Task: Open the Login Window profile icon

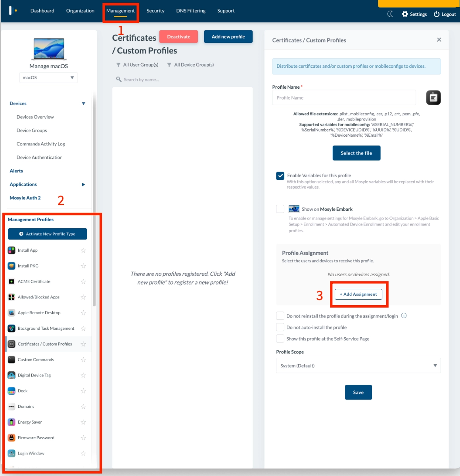Action: point(11,453)
